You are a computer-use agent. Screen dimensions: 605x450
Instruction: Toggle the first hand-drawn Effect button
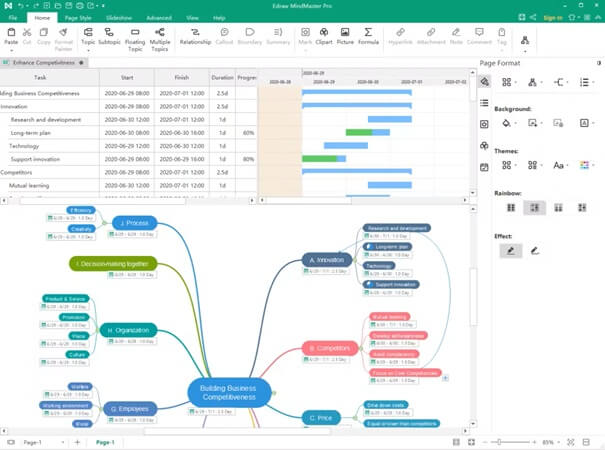tap(511, 251)
